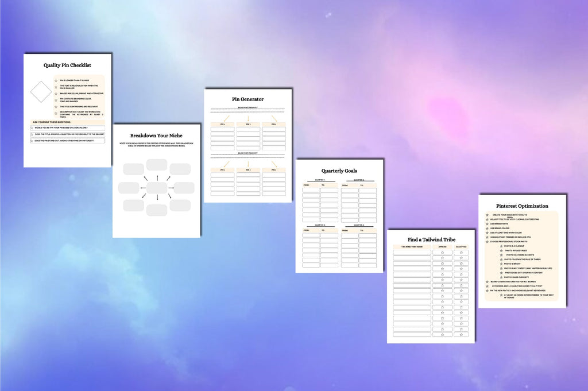The width and height of the screenshot is (588, 391).
Task: Click the star next to 'Photo is bright'
Action: pos(501,264)
